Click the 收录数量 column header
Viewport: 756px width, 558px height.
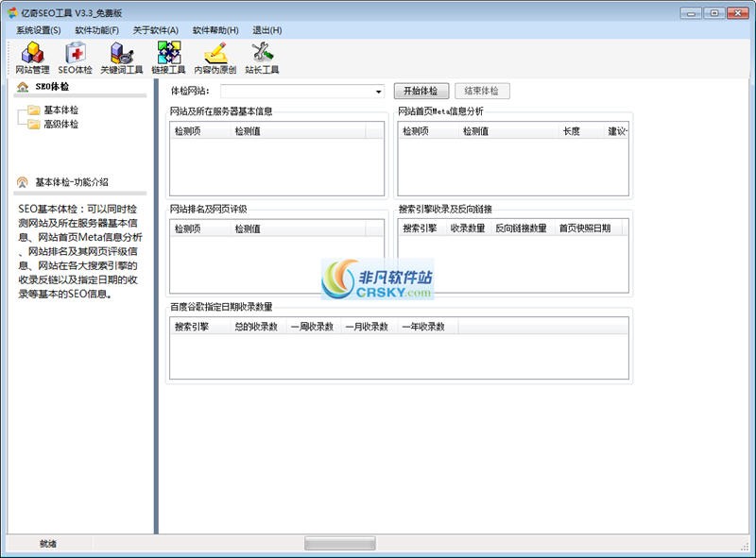point(468,228)
